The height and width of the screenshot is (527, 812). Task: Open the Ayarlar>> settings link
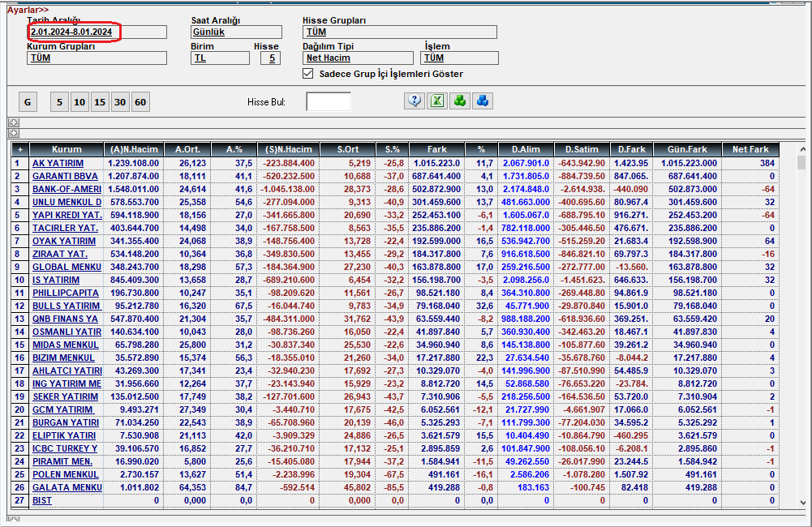(28, 10)
